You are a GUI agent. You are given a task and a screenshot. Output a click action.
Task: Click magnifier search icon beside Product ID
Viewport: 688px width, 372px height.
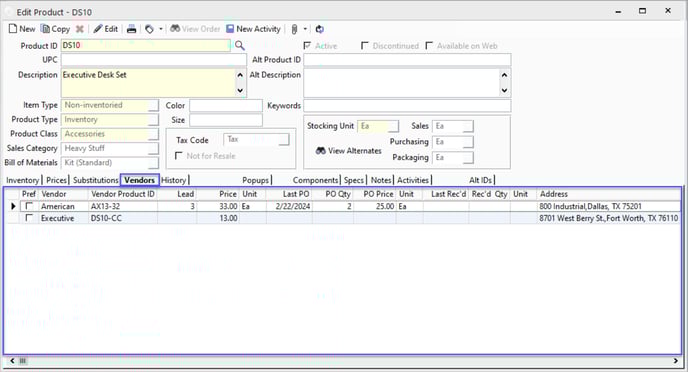[x=239, y=45]
